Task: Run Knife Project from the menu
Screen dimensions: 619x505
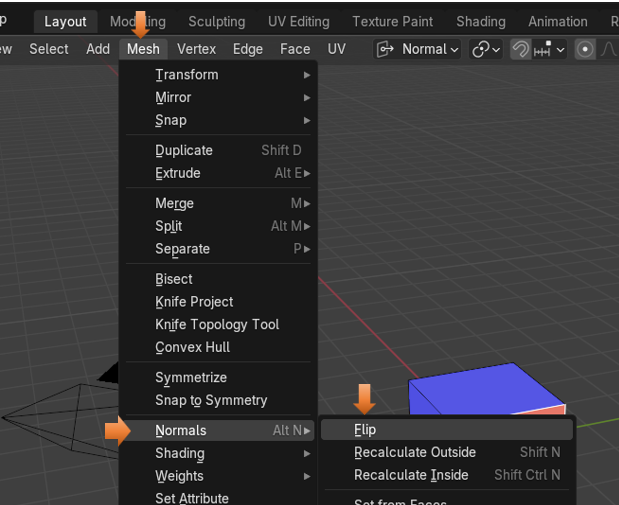Action: pos(194,302)
